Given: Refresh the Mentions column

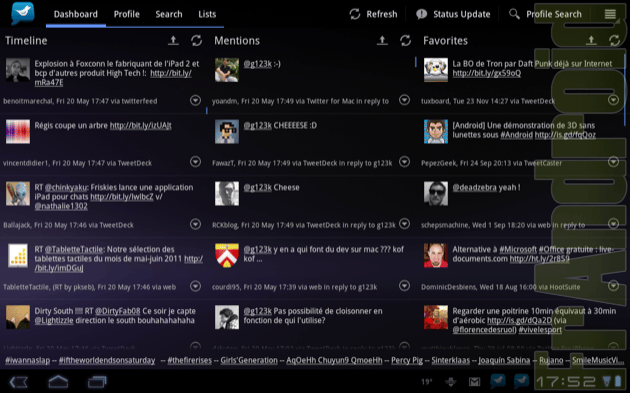Looking at the screenshot, I should [405, 40].
